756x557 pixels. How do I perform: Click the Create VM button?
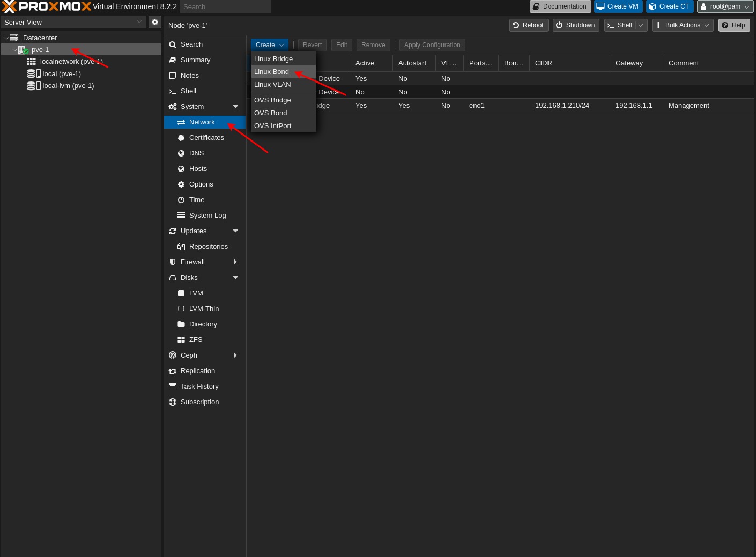(618, 6)
